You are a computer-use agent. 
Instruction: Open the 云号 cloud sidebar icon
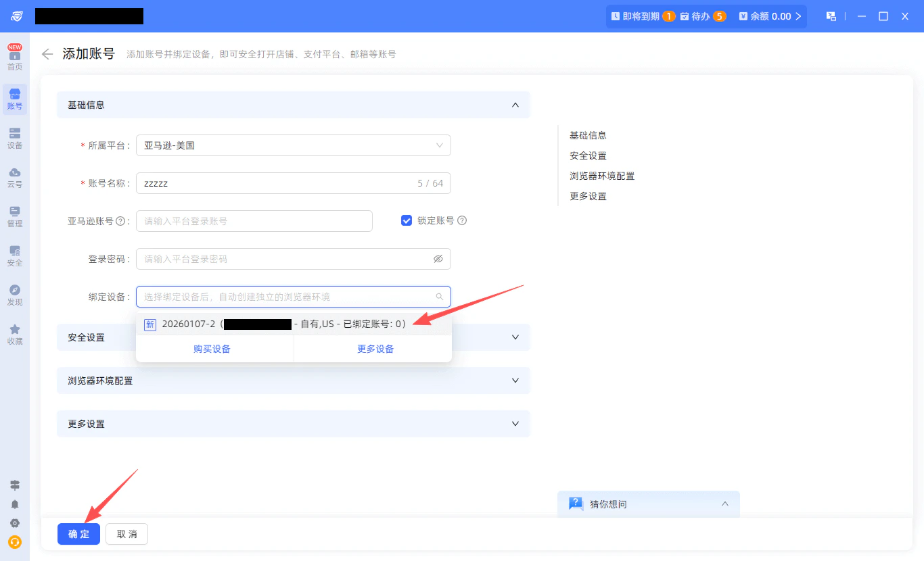[x=15, y=177]
